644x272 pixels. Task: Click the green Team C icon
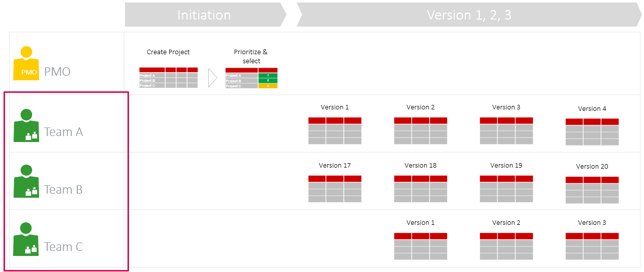26,239
